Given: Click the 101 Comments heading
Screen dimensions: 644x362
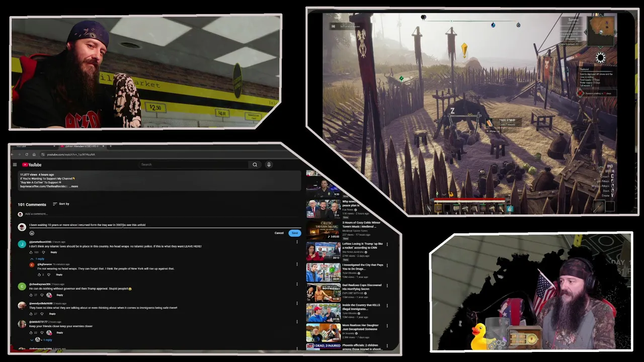Looking at the screenshot, I should coord(32,205).
